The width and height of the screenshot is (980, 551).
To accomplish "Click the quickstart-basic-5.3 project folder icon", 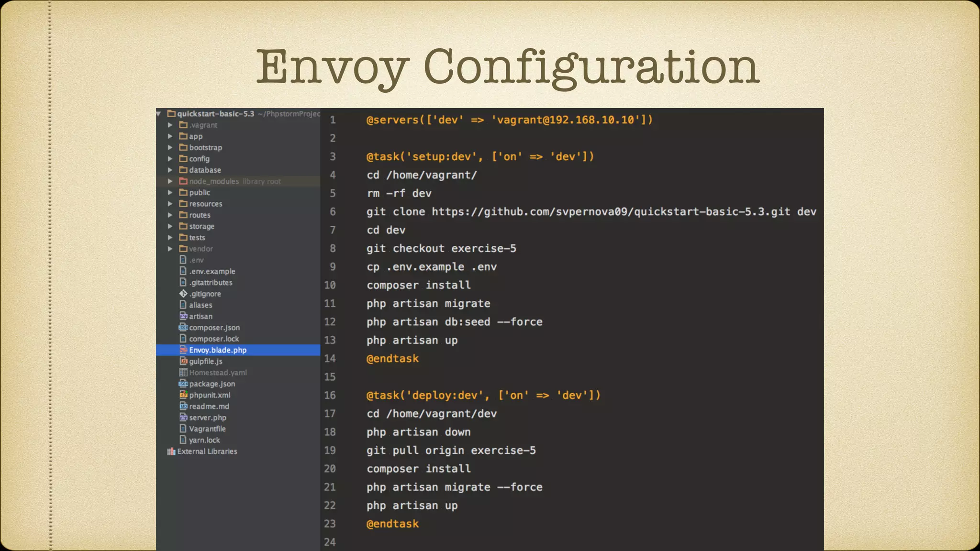I will pos(171,113).
